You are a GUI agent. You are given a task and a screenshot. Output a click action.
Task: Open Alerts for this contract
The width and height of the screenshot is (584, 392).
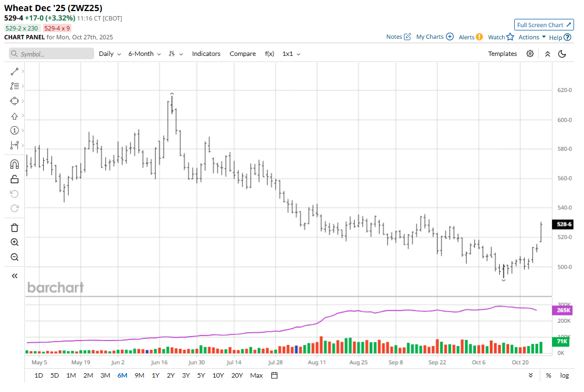pyautogui.click(x=471, y=37)
